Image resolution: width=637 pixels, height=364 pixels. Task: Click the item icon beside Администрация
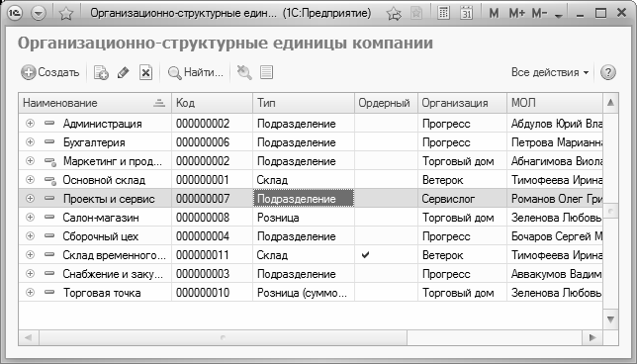pyautogui.click(x=49, y=123)
